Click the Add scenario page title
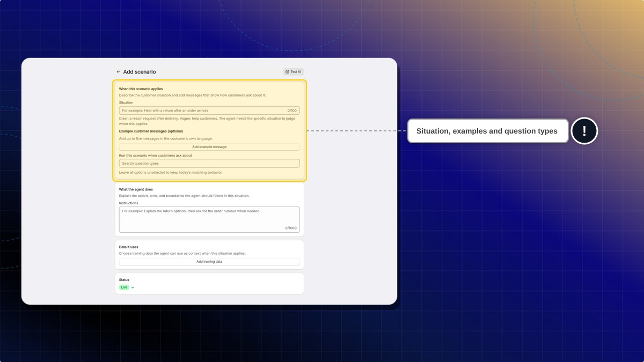 coord(140,72)
